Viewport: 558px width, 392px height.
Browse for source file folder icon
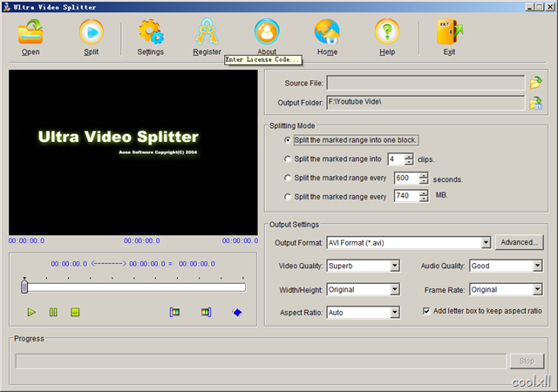click(535, 83)
